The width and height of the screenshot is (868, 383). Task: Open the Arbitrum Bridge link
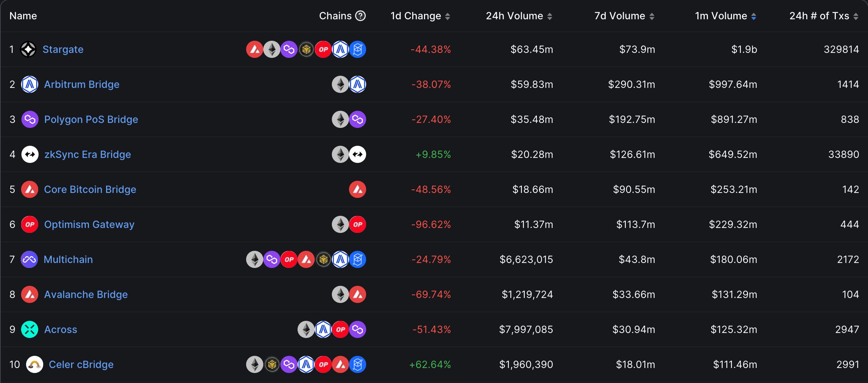pos(82,84)
